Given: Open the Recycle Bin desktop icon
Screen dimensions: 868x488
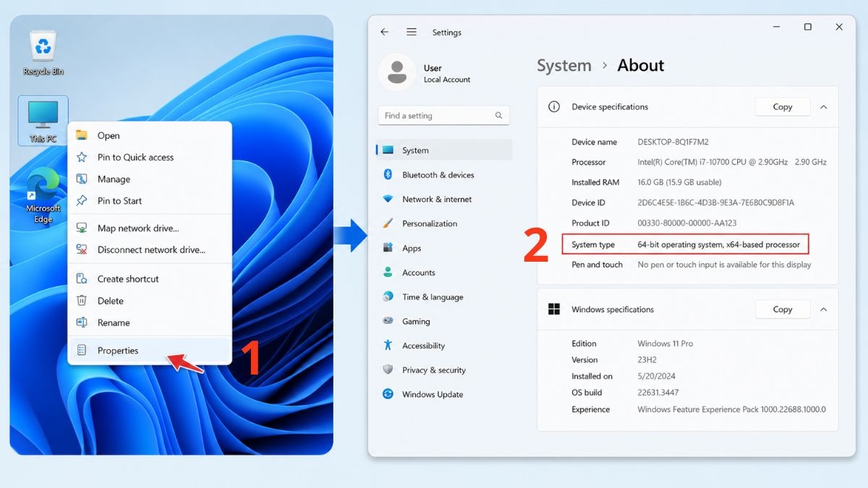Looking at the screenshot, I should pos(45,53).
